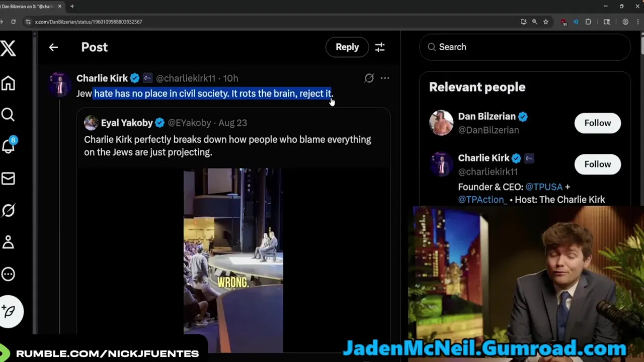Open site information icon in the address bar
The height and width of the screenshot is (362, 644).
coord(28,22)
